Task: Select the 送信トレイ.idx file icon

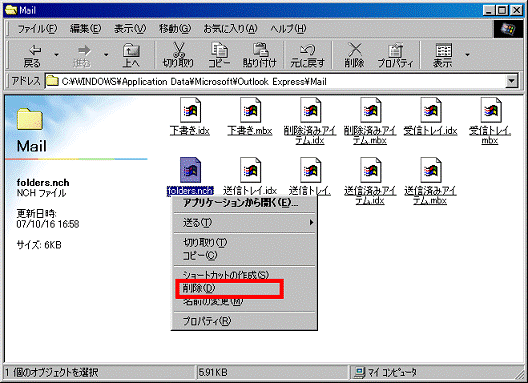Action: coord(250,170)
